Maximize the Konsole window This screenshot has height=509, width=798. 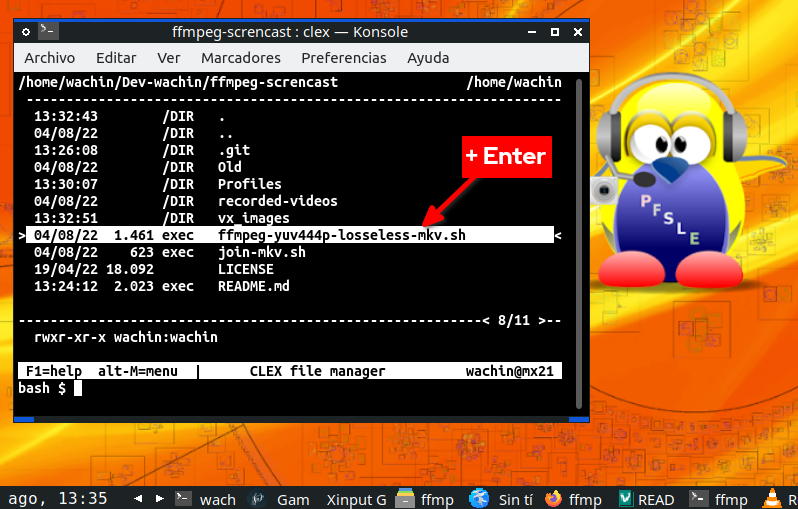coord(555,32)
